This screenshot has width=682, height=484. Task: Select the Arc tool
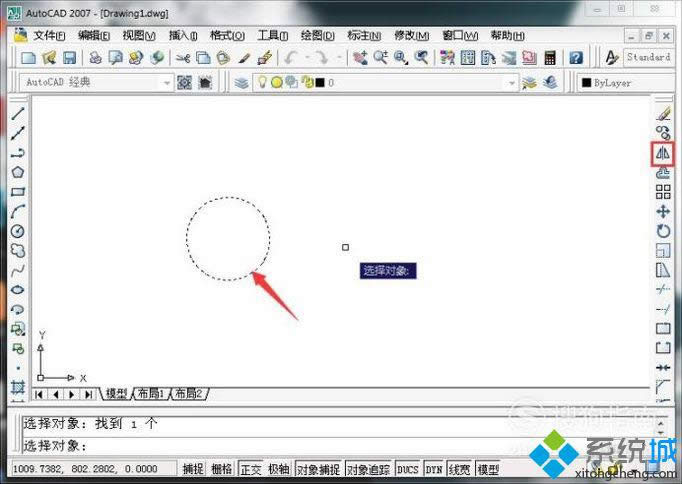tap(18, 211)
